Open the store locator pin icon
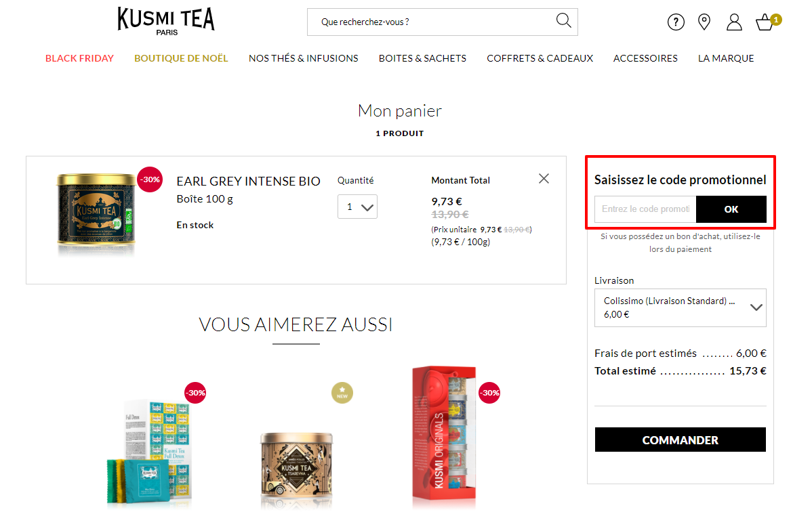 click(x=704, y=22)
